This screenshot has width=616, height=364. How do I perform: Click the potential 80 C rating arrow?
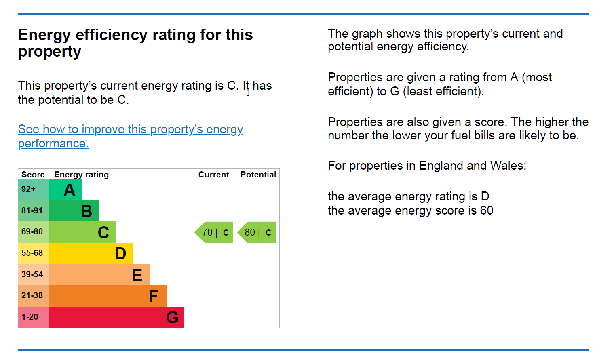[x=257, y=232]
